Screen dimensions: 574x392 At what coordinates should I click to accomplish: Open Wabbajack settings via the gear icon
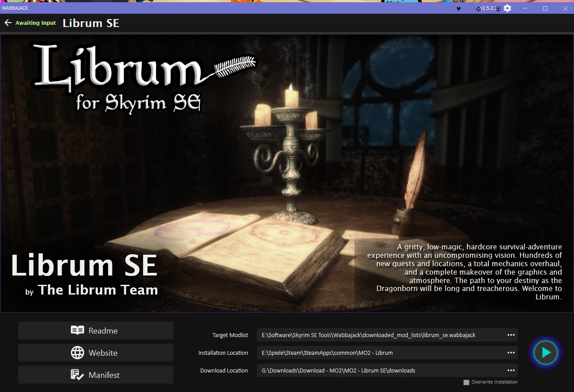(x=508, y=8)
